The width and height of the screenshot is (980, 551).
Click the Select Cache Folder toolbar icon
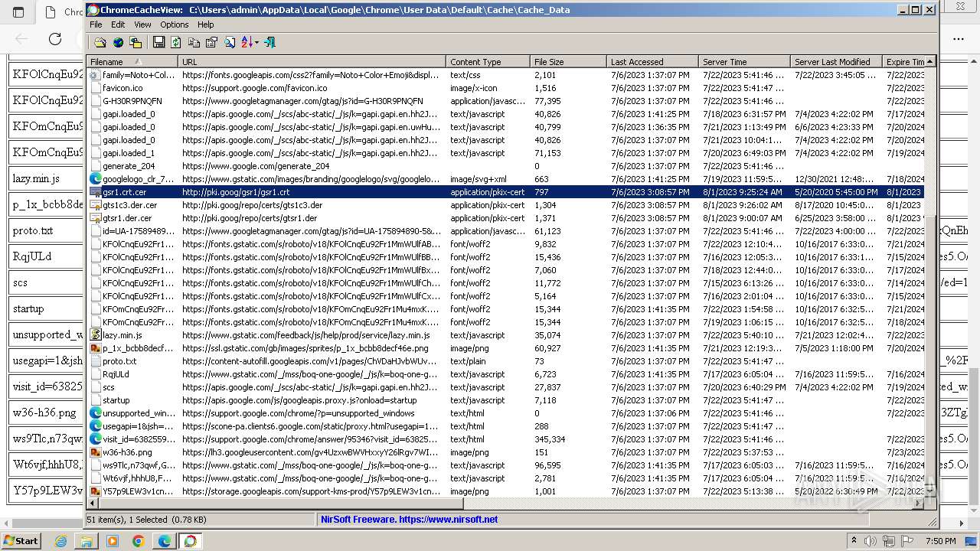click(100, 42)
